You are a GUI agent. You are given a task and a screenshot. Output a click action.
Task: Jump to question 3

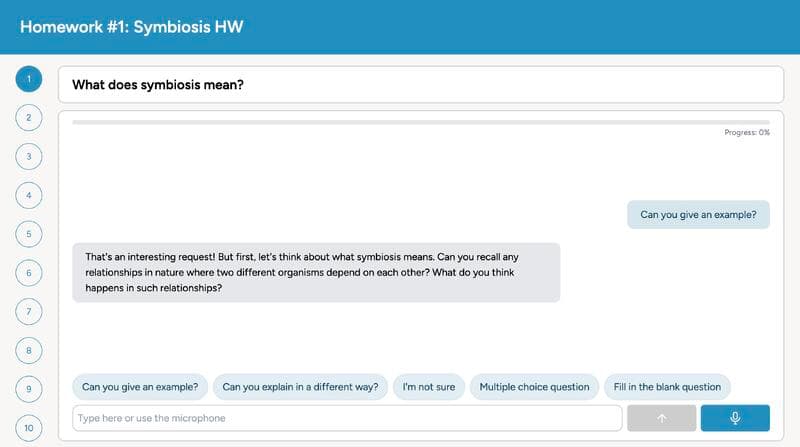click(x=29, y=157)
